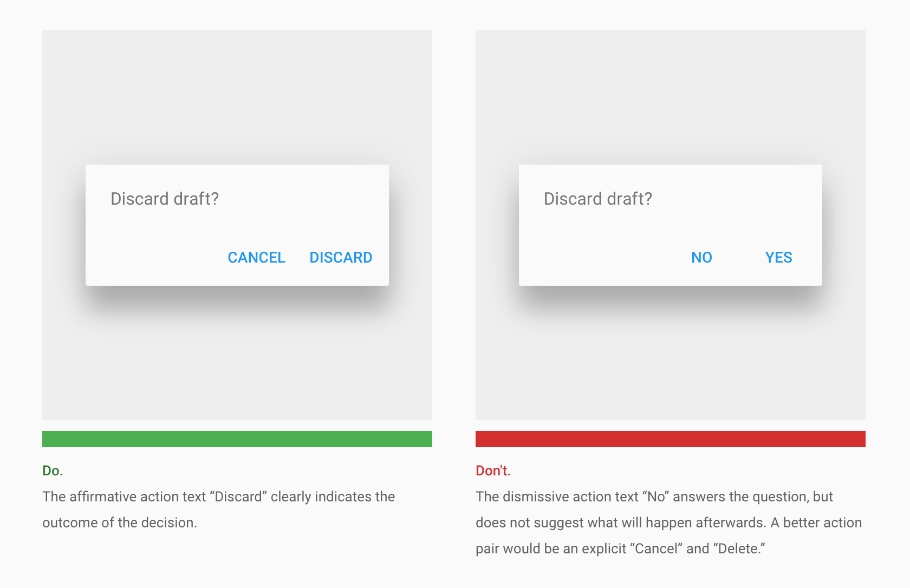Click the red "Don't." label
Image resolution: width=910 pixels, height=588 pixels.
pos(493,471)
